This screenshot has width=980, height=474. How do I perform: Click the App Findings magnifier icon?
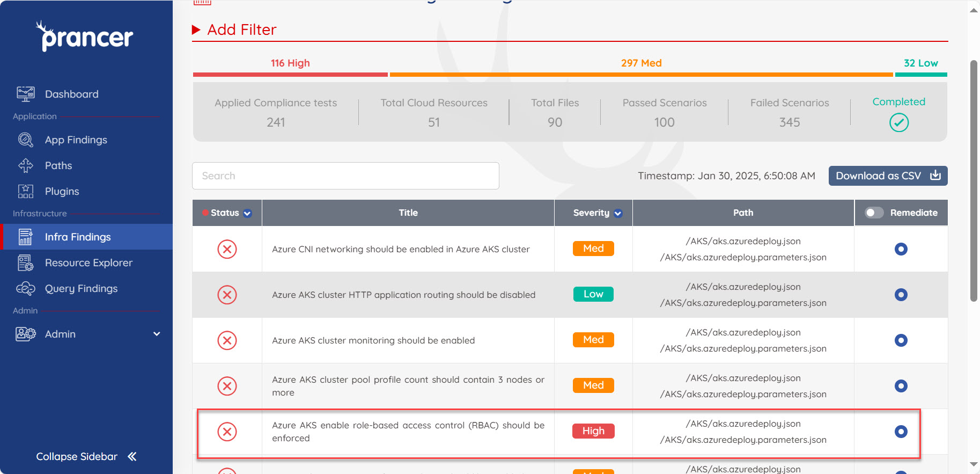26,140
